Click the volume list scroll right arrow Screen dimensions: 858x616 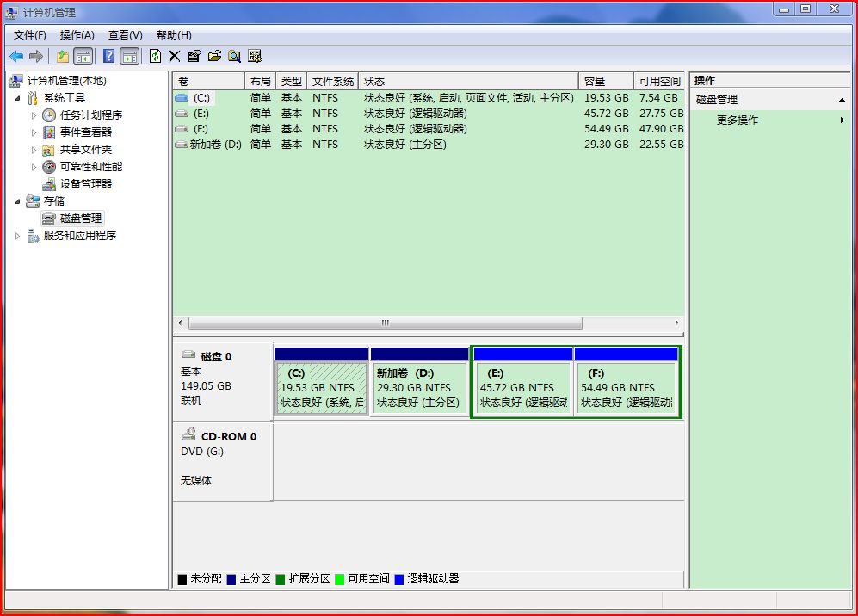pos(677,323)
